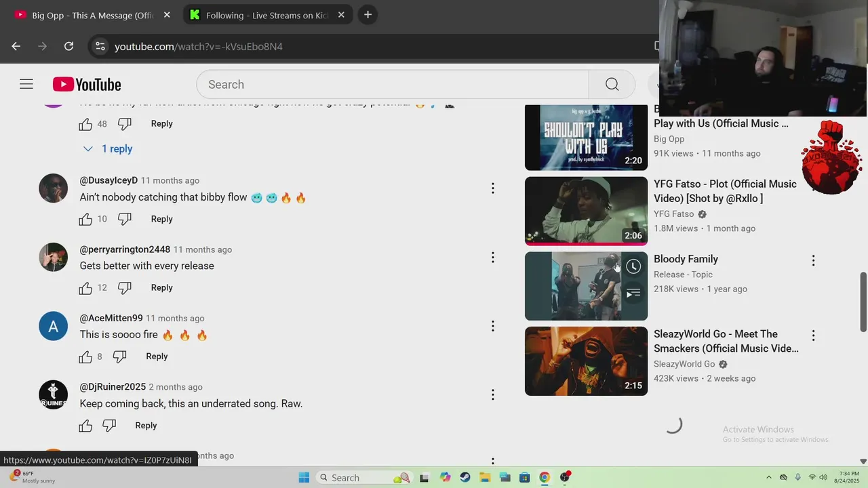Close the Big Opp YouTube tab

coord(167,14)
